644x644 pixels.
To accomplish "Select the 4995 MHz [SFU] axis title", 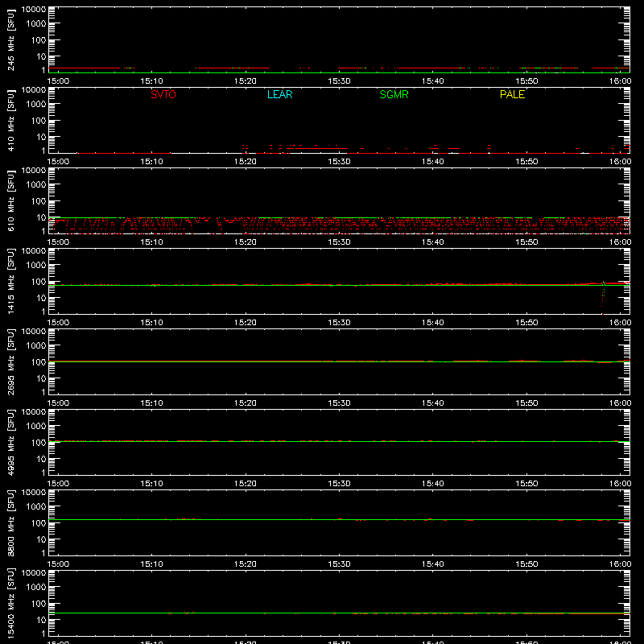I will pos(10,442).
